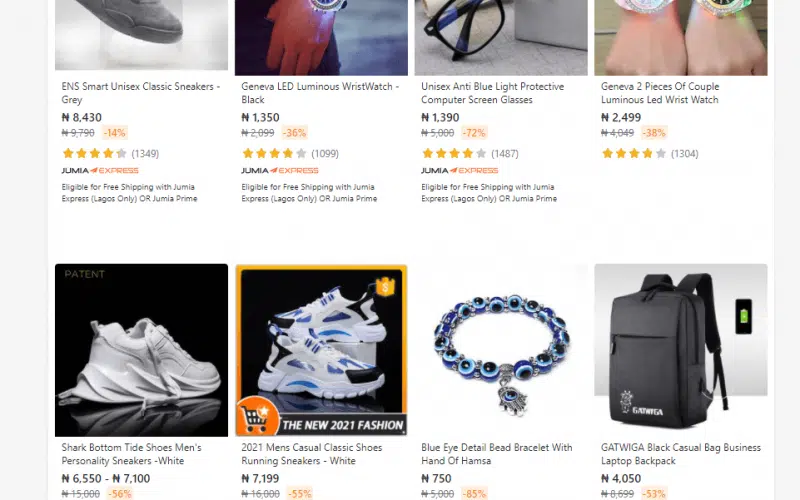Screen dimensions: 800x500
Task: Click Jumia Express logo under ENS Sneakers
Action: (x=100, y=170)
